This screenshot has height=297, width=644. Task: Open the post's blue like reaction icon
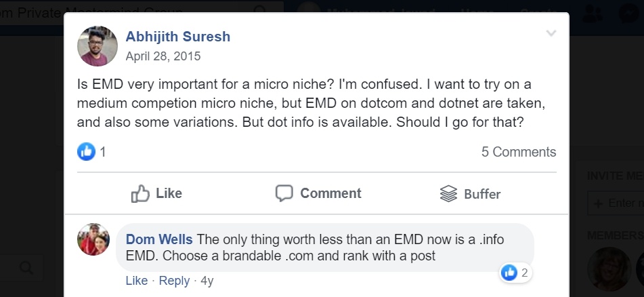coord(86,152)
